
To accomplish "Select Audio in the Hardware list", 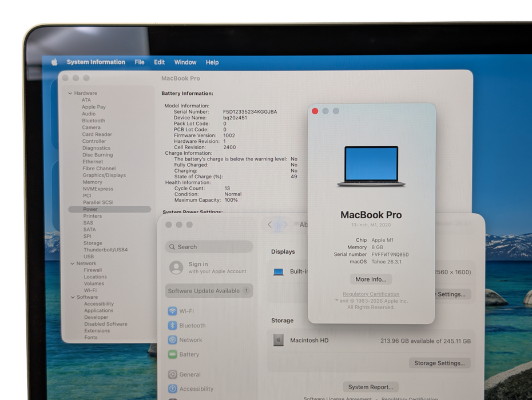I will coord(89,114).
